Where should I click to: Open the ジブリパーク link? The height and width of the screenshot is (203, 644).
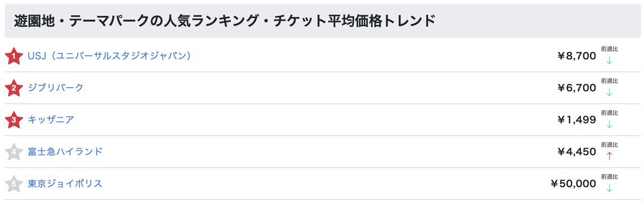tap(56, 88)
